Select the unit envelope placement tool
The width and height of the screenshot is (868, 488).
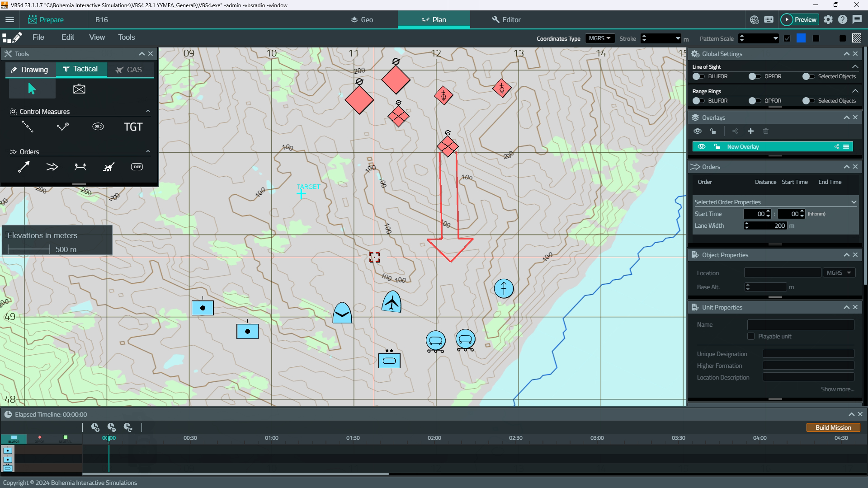coord(79,89)
